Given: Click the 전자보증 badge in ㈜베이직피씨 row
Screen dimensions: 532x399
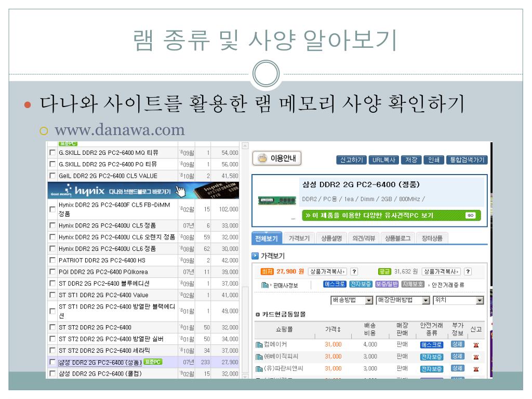Looking at the screenshot, I should (x=432, y=357).
